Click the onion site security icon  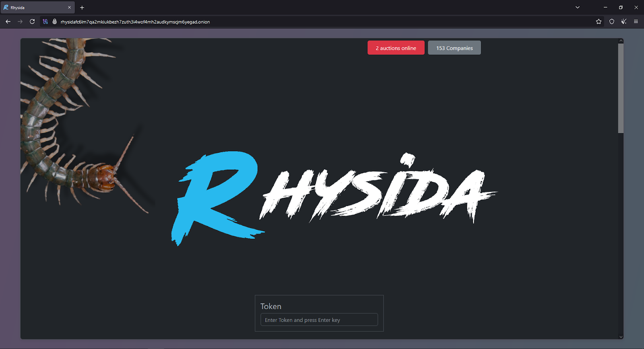[55, 22]
